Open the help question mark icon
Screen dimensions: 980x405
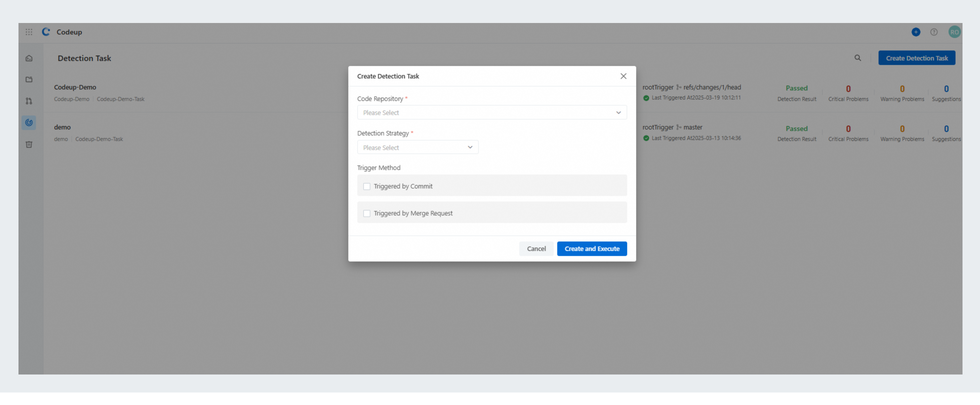(x=934, y=32)
